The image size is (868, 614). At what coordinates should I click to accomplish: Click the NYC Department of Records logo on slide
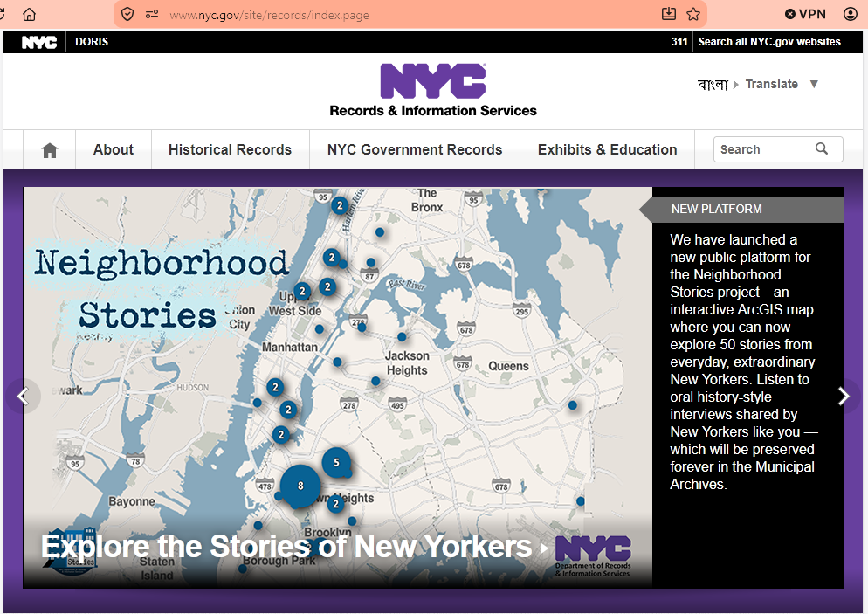593,555
